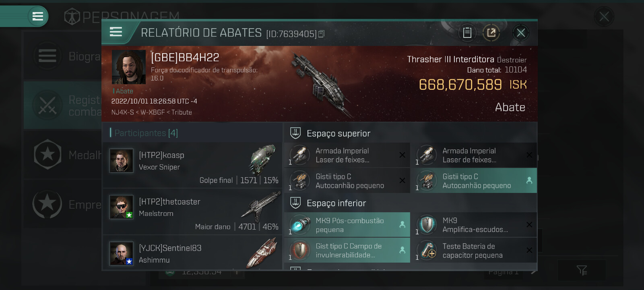Image resolution: width=644 pixels, height=290 pixels.
Task: Share the kill report externally
Action: (491, 33)
